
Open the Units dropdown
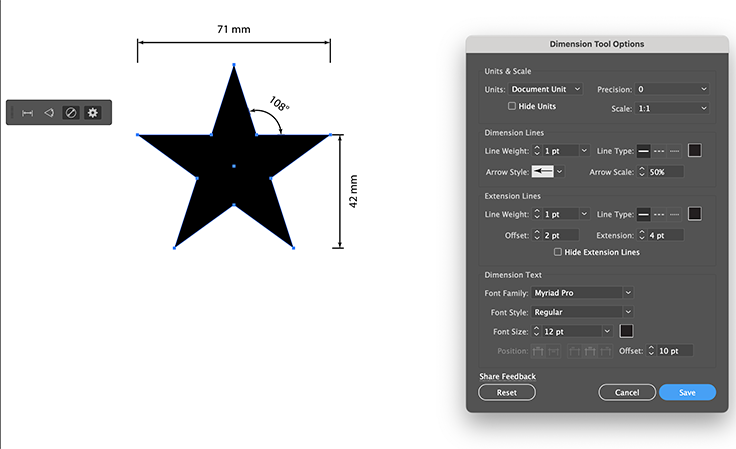click(x=546, y=89)
